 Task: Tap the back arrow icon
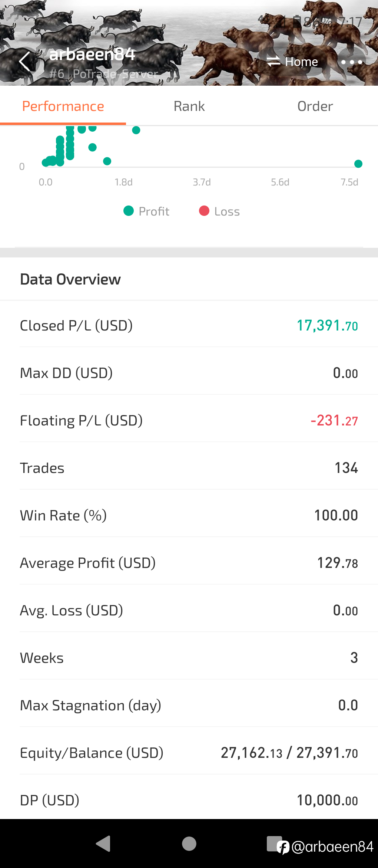pyautogui.click(x=25, y=62)
